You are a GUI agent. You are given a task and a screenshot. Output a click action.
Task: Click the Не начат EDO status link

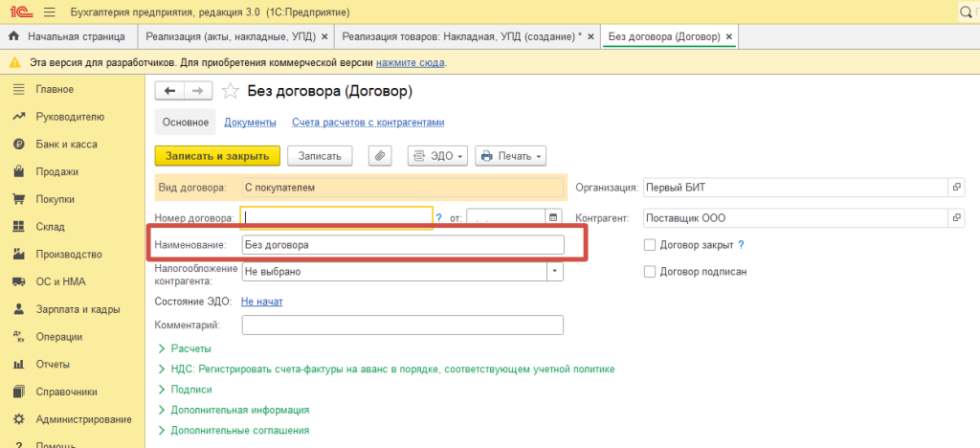[x=261, y=302]
